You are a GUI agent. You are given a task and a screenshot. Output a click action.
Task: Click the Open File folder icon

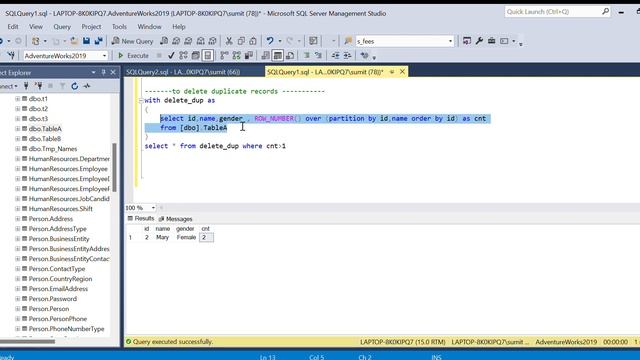[74, 41]
